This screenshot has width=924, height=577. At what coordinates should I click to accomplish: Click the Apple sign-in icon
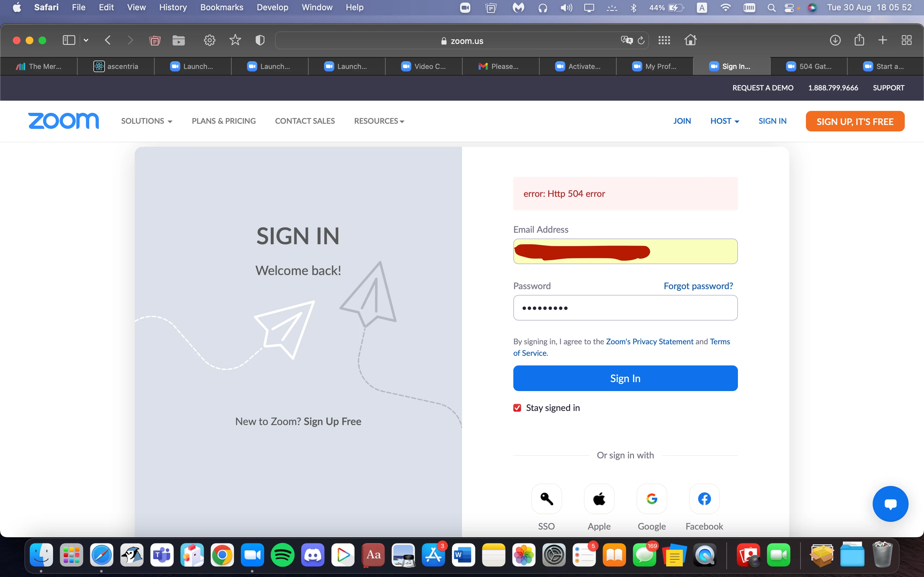click(x=599, y=498)
